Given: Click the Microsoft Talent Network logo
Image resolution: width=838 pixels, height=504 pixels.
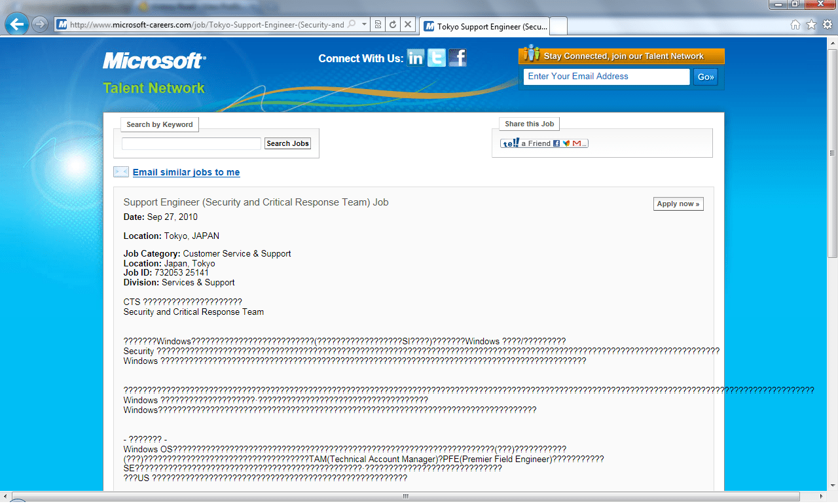Looking at the screenshot, I should pos(155,73).
